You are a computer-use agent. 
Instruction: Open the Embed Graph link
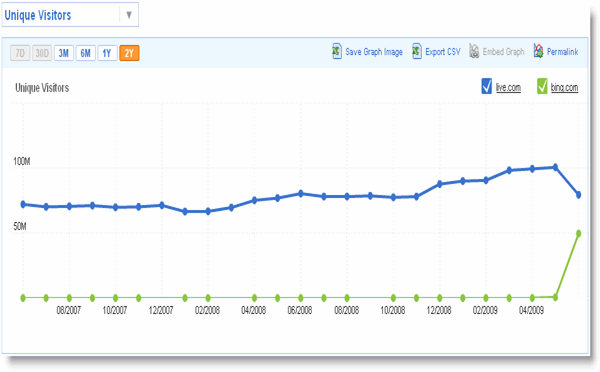point(503,52)
